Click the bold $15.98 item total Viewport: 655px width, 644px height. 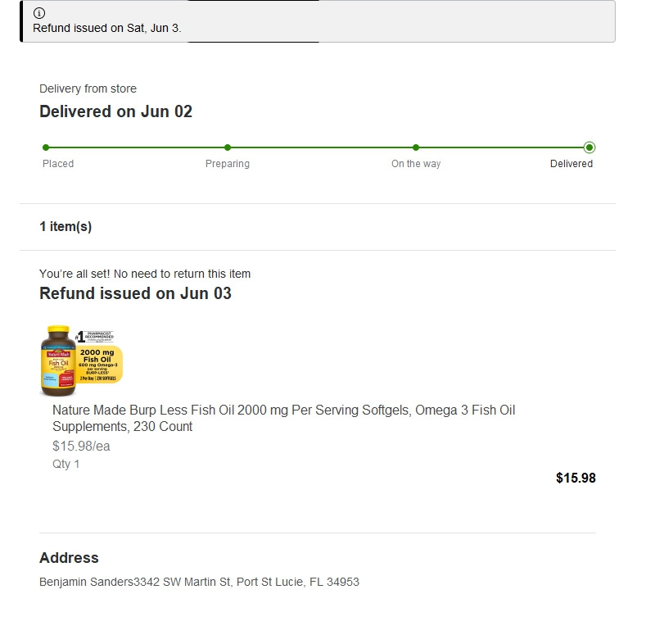point(576,478)
